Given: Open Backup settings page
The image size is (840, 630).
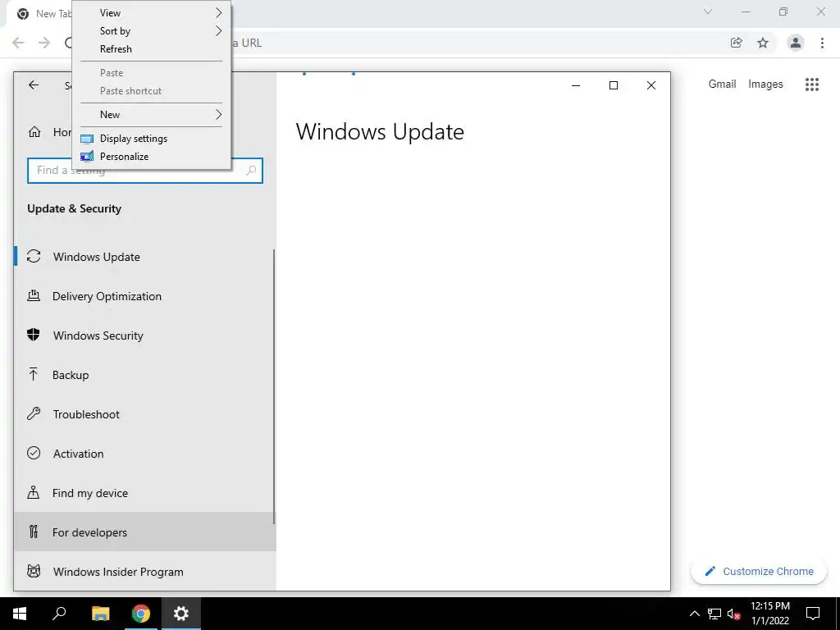Looking at the screenshot, I should tap(144, 375).
